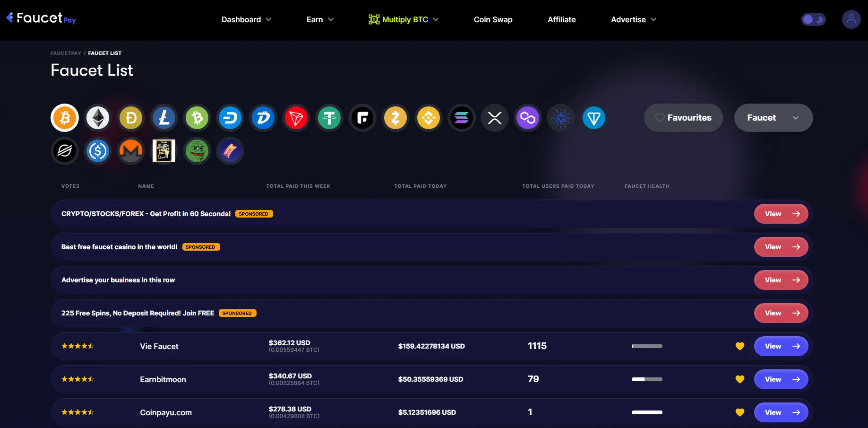
Task: Click the Vie Faucet star rating
Action: pos(78,346)
